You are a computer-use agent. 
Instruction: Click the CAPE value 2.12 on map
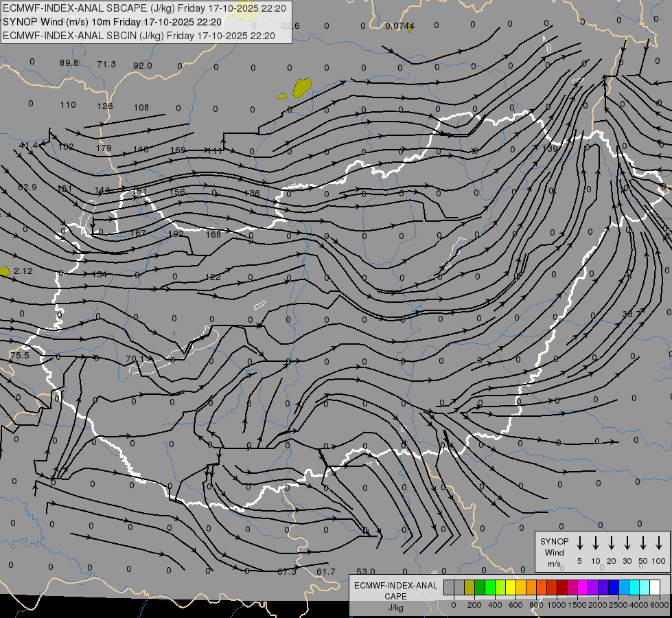point(23,271)
